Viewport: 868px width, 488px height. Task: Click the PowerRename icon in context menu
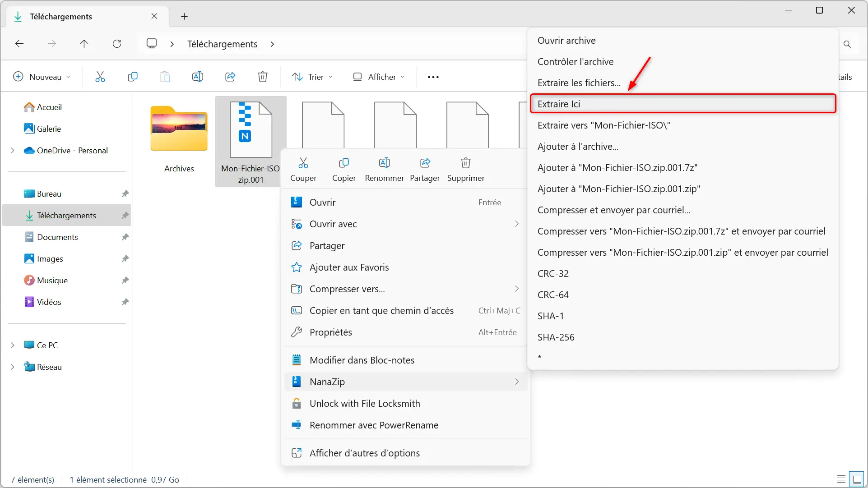coord(296,425)
